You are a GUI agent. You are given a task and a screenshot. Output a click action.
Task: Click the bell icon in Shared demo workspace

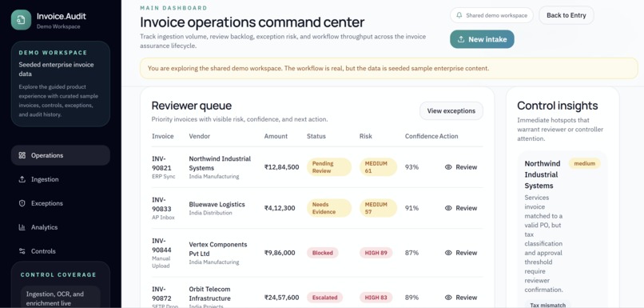[459, 15]
